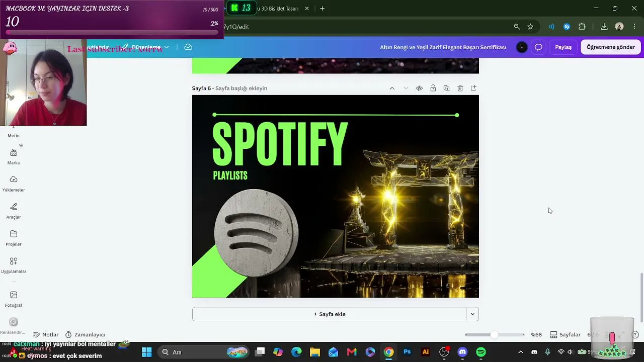
Task: Click the browser address bar URL
Action: [x=236, y=27]
